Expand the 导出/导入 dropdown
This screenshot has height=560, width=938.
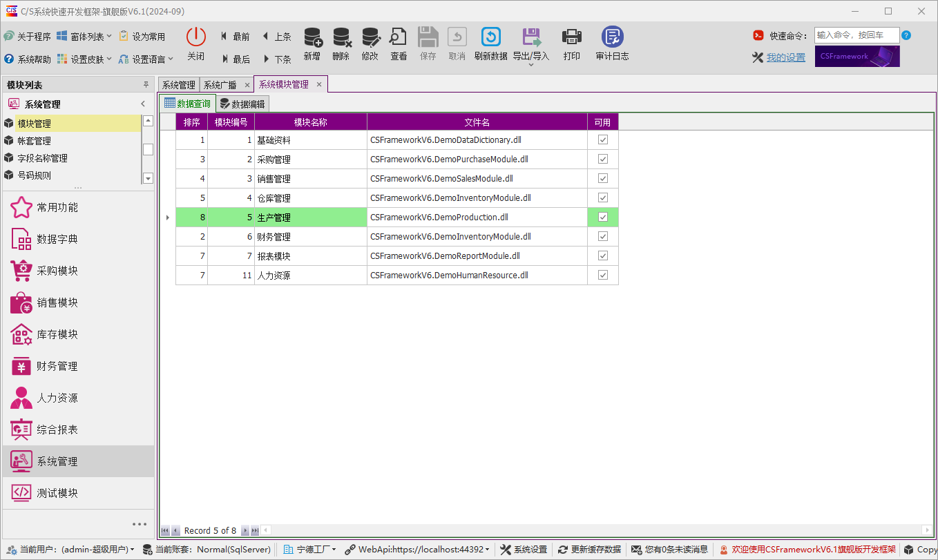[x=530, y=64]
